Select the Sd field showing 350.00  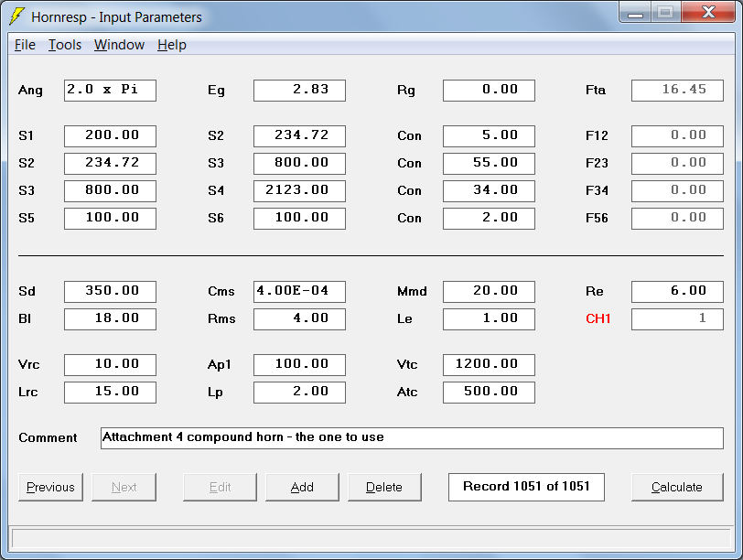click(x=110, y=292)
